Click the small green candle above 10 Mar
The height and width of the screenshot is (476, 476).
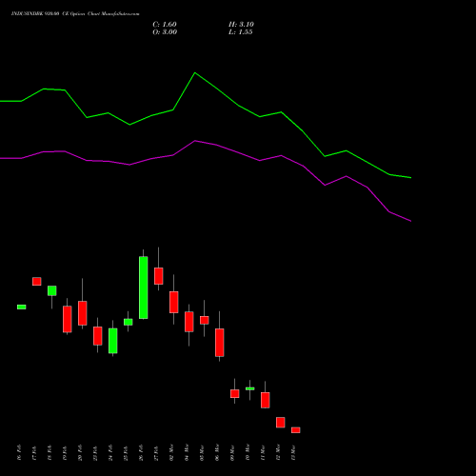[250, 388]
